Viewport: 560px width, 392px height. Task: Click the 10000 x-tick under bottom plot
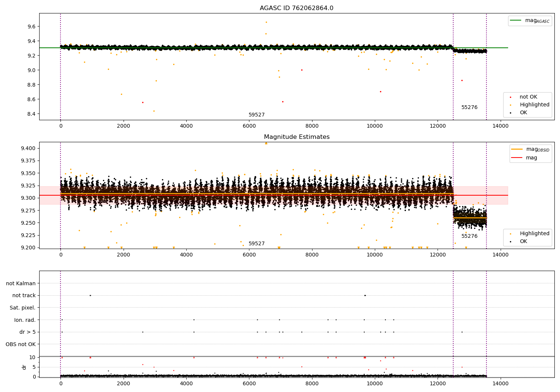tap(375, 383)
